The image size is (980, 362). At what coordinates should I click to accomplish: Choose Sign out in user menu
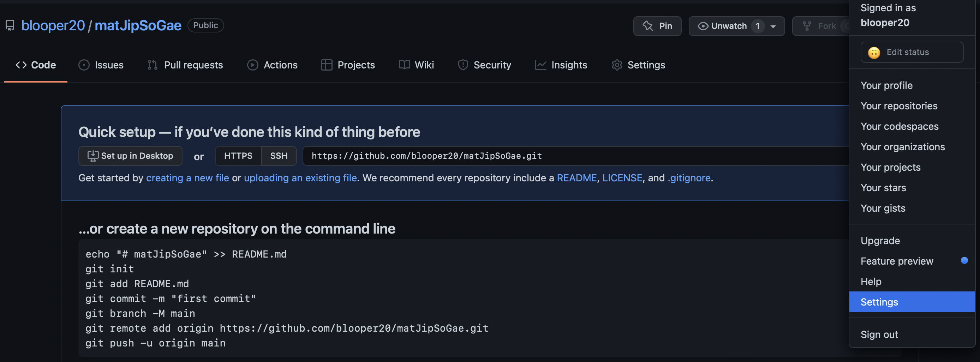click(912, 334)
